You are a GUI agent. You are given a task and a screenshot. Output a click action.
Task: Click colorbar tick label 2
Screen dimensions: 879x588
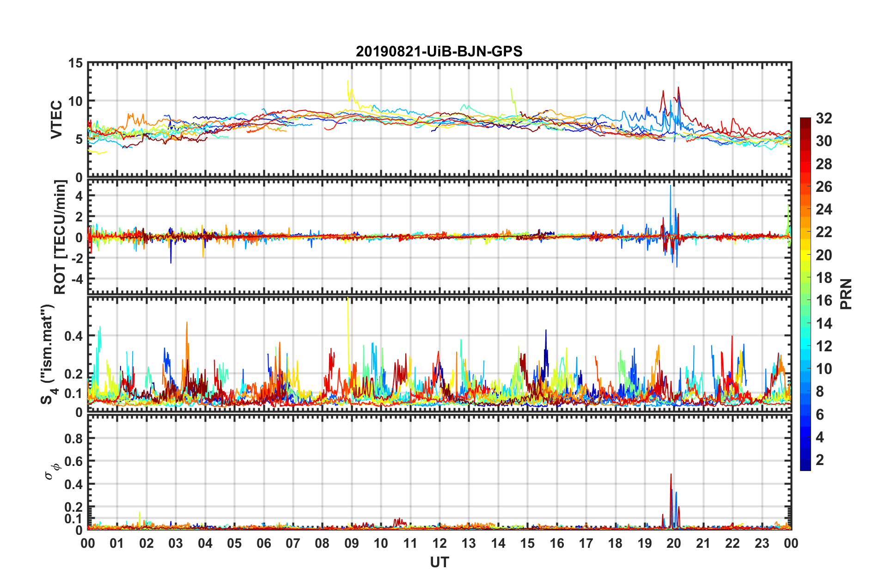click(820, 459)
